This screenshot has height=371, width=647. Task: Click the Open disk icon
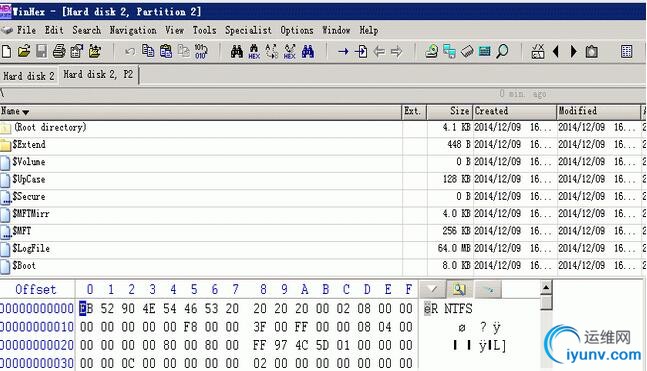coord(432,52)
